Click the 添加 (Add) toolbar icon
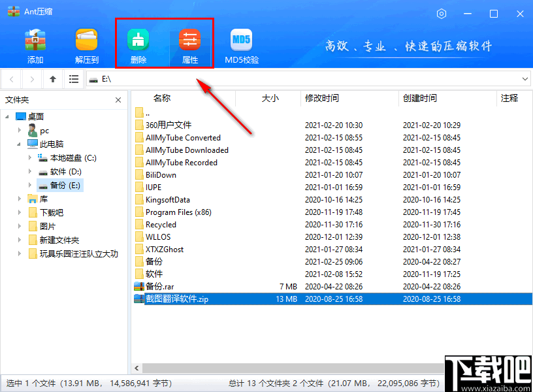 pos(35,46)
